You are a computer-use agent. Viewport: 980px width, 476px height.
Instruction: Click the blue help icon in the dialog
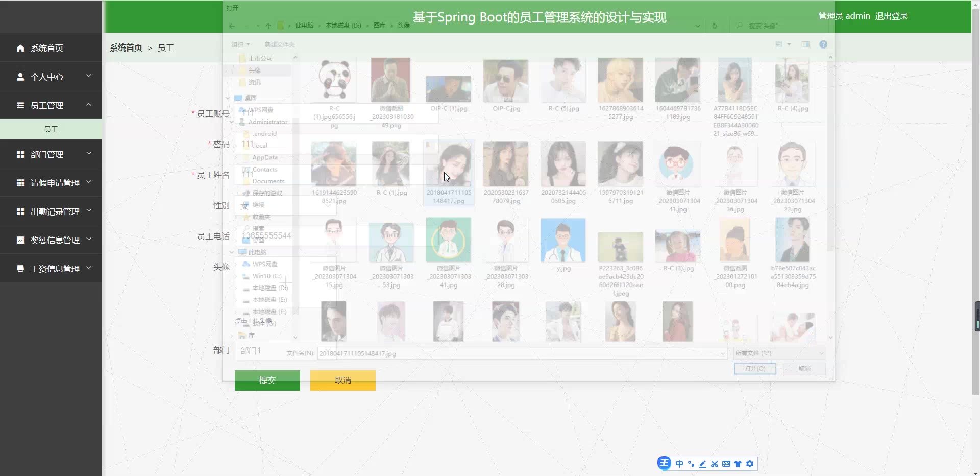point(823,45)
